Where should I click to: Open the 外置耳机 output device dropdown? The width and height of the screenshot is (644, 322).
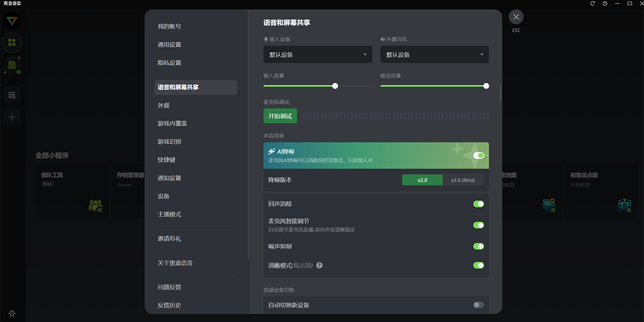434,54
